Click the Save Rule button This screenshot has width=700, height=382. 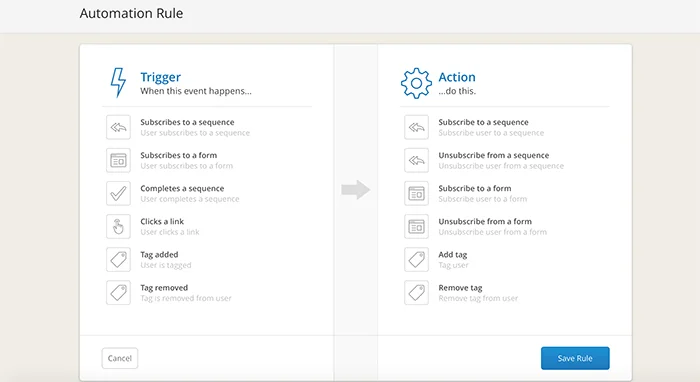click(575, 358)
